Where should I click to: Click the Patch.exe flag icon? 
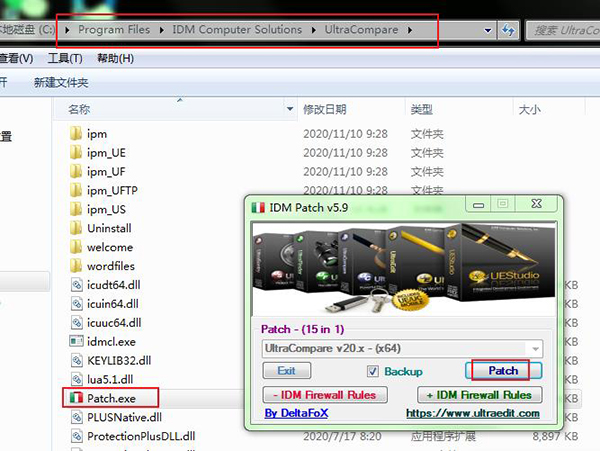click(76, 398)
